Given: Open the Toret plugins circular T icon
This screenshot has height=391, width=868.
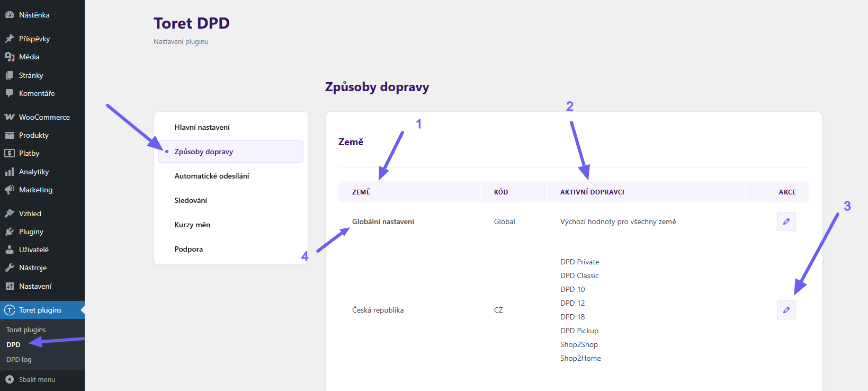Looking at the screenshot, I should click(x=10, y=310).
